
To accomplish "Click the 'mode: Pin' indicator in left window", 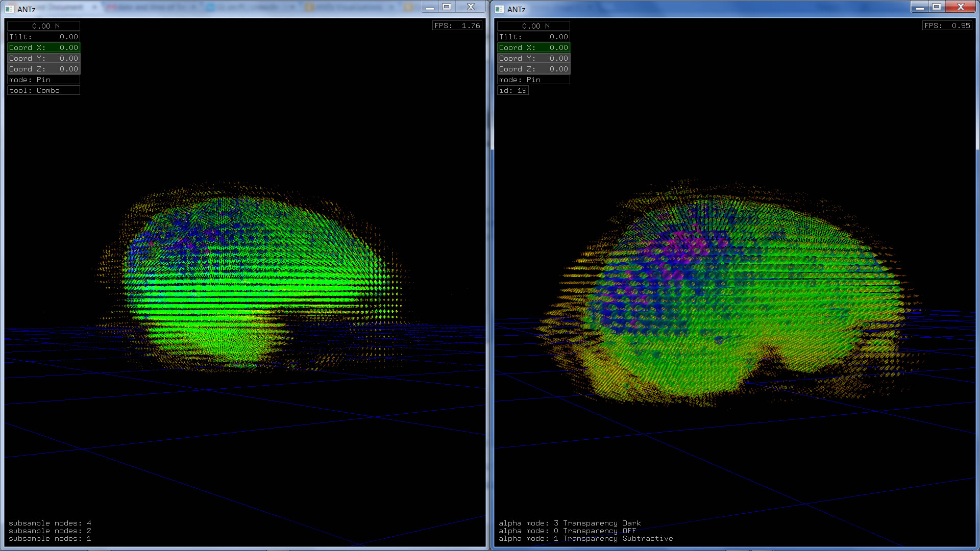I will tap(43, 80).
